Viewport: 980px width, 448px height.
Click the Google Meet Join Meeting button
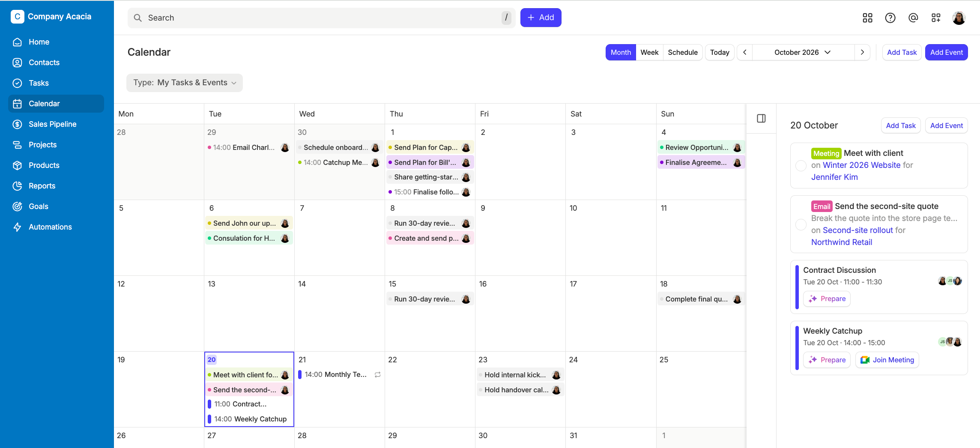tap(887, 360)
